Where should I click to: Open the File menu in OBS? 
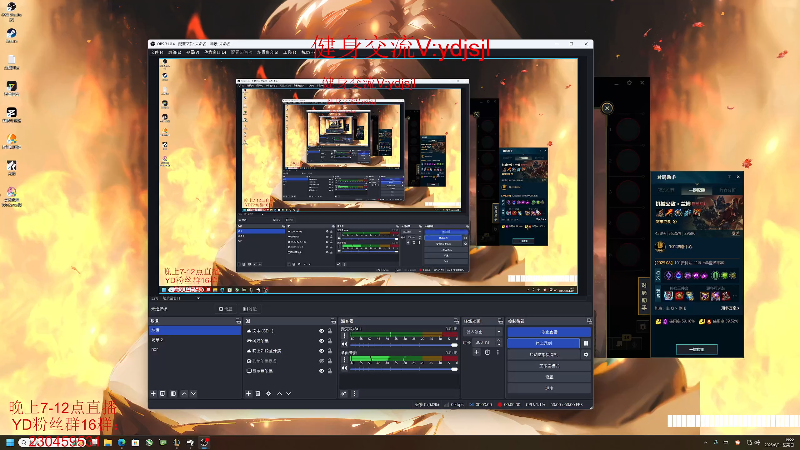(x=157, y=53)
